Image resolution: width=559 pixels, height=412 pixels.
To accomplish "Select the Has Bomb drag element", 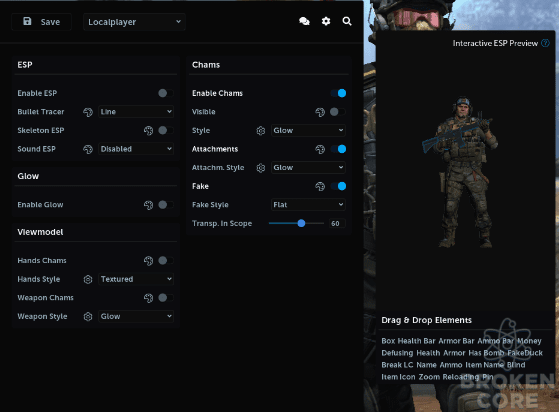I will 486,353.
